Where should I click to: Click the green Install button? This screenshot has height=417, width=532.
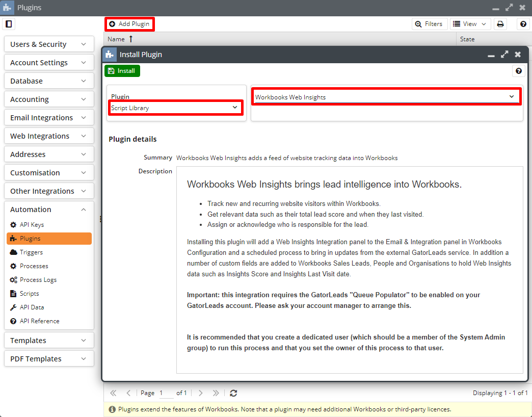pos(122,70)
